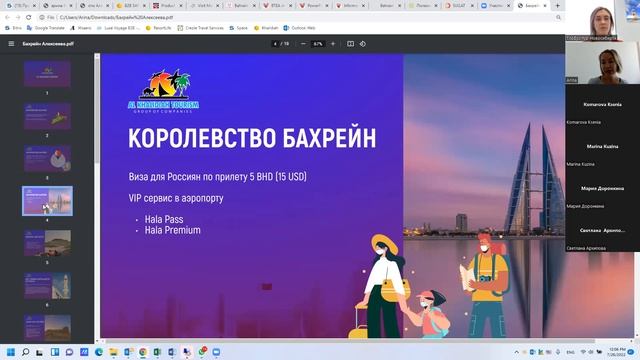Open the Widgets panel in taskbar
This screenshot has width=640, height=360.
click(55, 352)
